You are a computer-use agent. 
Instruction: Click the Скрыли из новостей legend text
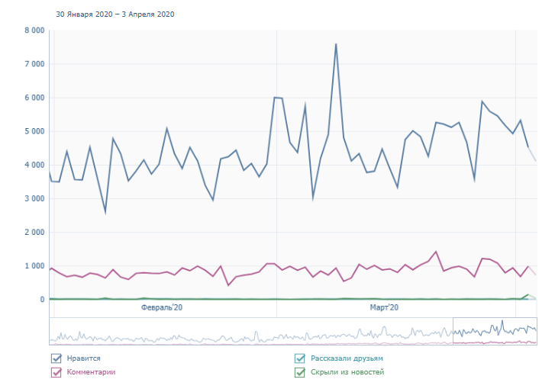[x=347, y=373]
